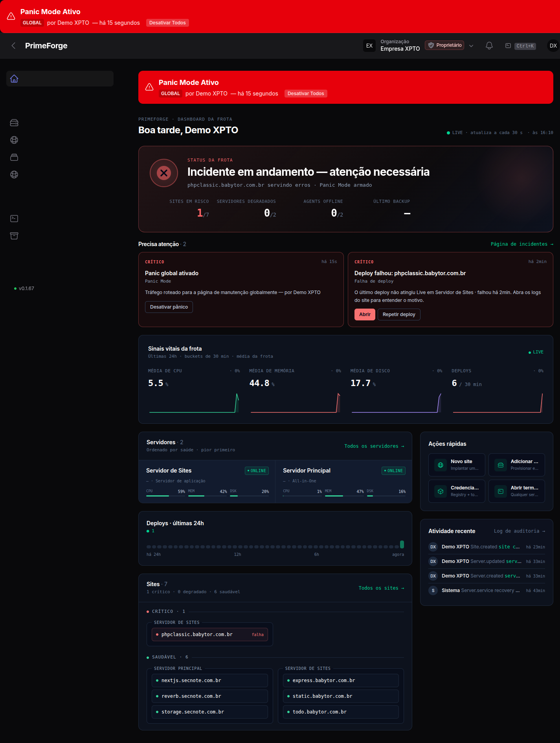Open the DX user avatar menu
560x743 pixels.
tap(553, 46)
